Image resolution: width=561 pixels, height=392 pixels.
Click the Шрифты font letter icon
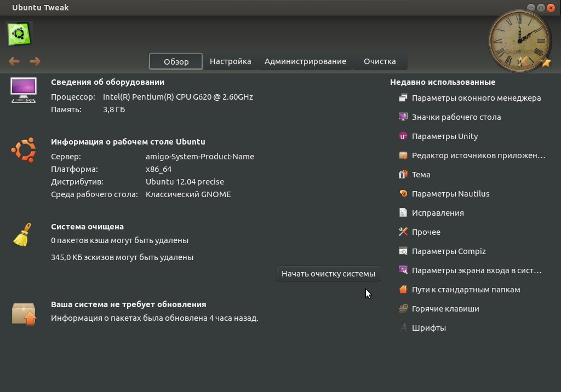[x=403, y=327]
